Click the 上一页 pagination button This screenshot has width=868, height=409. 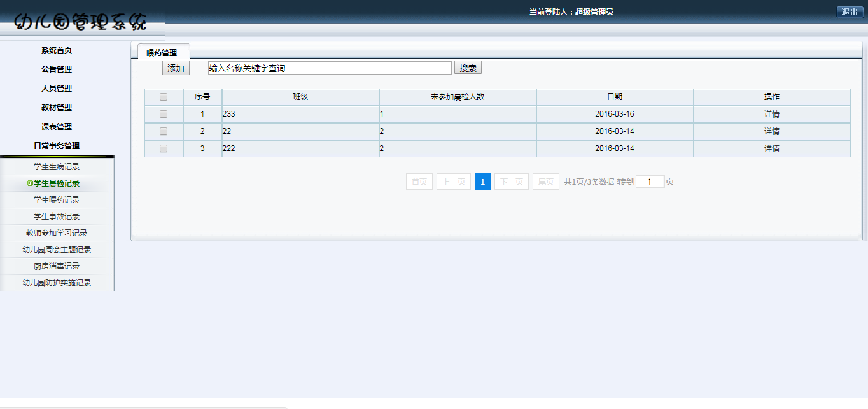[x=454, y=182]
